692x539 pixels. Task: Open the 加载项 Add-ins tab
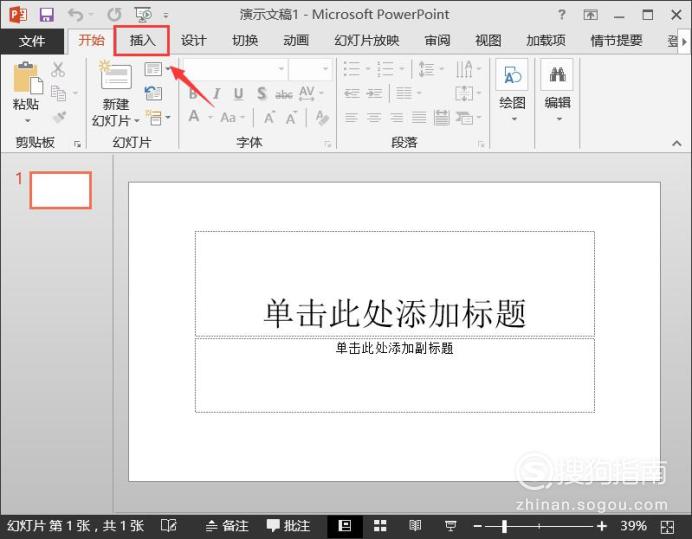click(545, 41)
